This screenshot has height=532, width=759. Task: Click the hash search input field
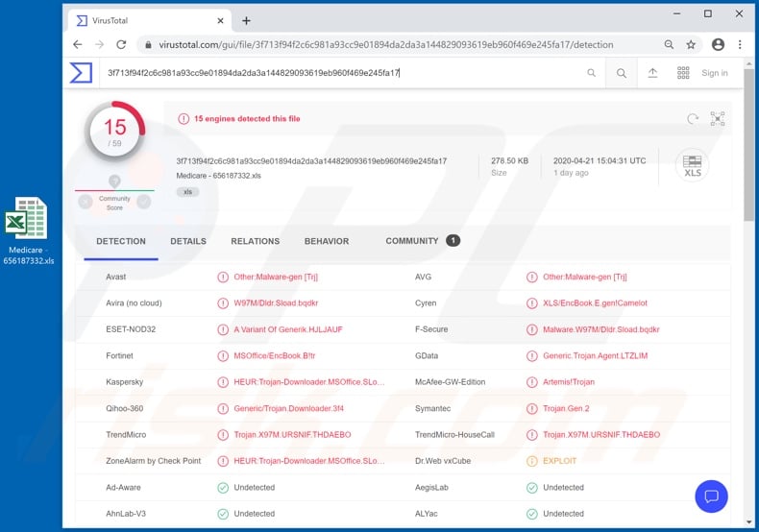pyautogui.click(x=339, y=73)
